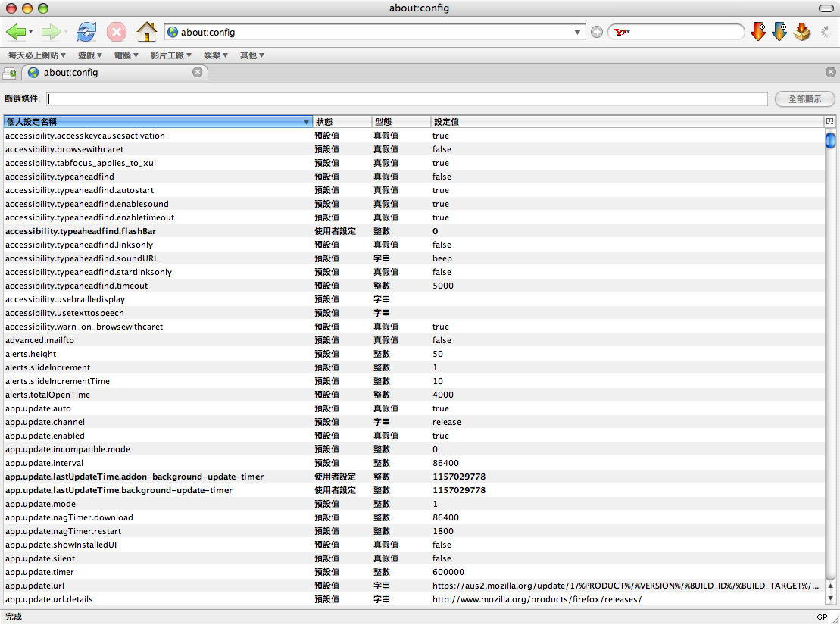Click the tab bar close button at right
This screenshot has height=625, width=840.
(x=831, y=72)
